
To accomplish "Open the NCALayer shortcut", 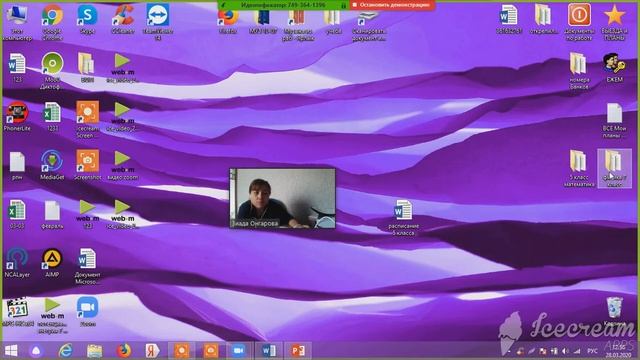I will point(17,263).
